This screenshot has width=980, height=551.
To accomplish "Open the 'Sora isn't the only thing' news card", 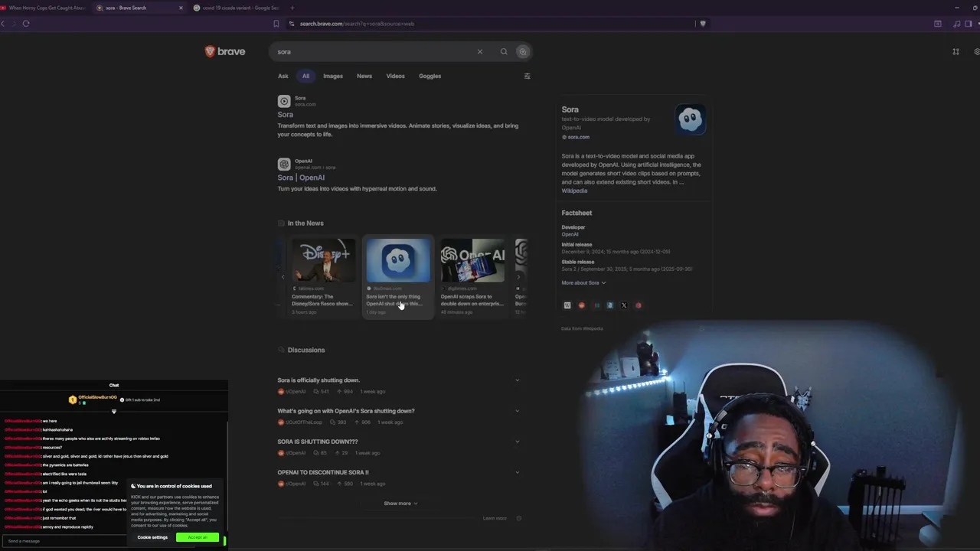I will click(397, 277).
